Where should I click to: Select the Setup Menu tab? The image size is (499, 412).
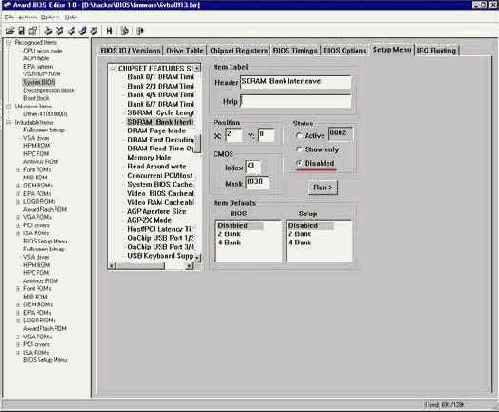point(392,50)
